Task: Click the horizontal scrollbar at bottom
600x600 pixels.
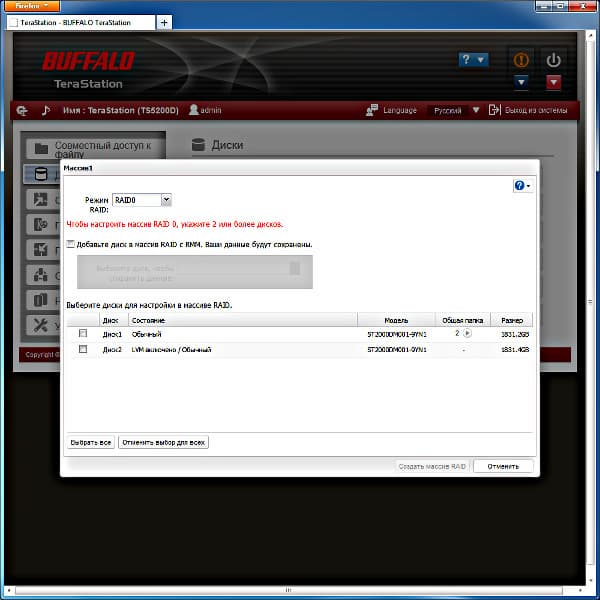Action: coord(288,590)
